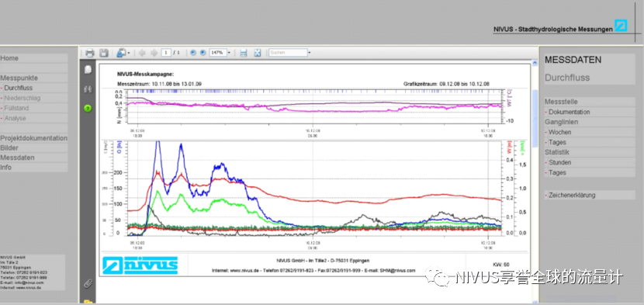Viewport: 644px width, 305px height.
Task: Click the NIVUS logo in the page footer
Action: coord(140,265)
